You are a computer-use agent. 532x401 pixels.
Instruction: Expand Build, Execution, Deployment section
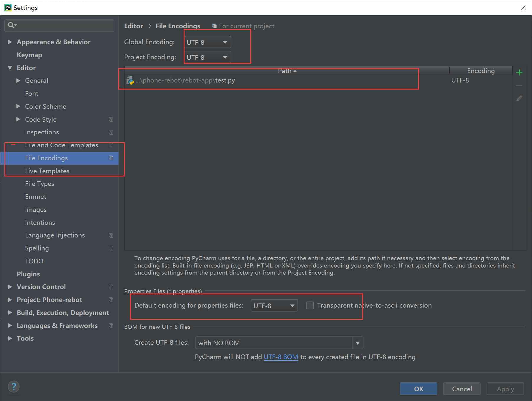(10, 313)
